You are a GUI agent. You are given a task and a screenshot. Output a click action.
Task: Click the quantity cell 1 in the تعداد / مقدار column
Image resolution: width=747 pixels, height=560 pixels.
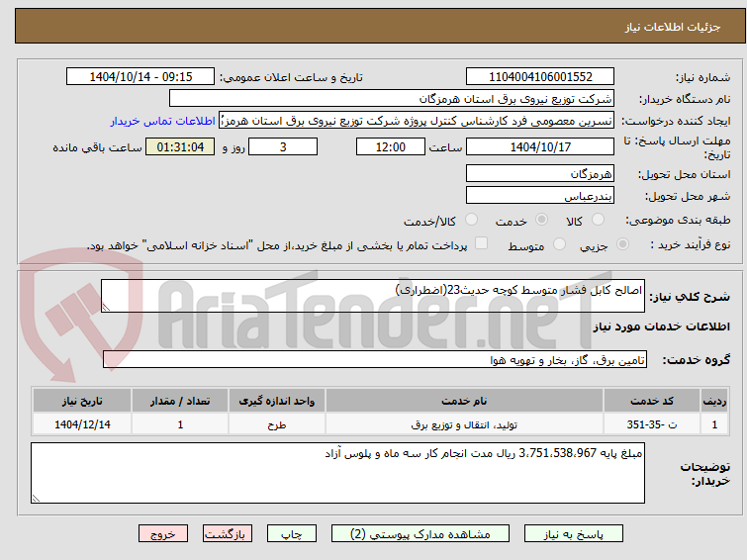pyautogui.click(x=180, y=424)
